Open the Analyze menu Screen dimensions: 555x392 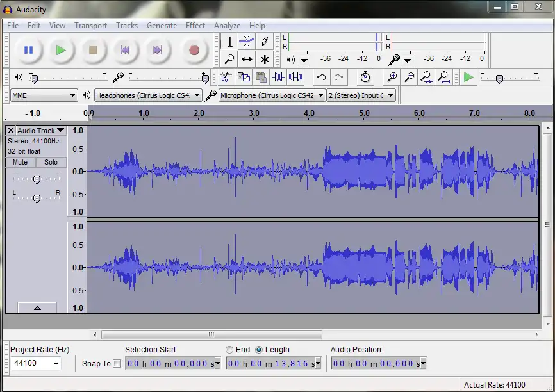pyautogui.click(x=228, y=26)
